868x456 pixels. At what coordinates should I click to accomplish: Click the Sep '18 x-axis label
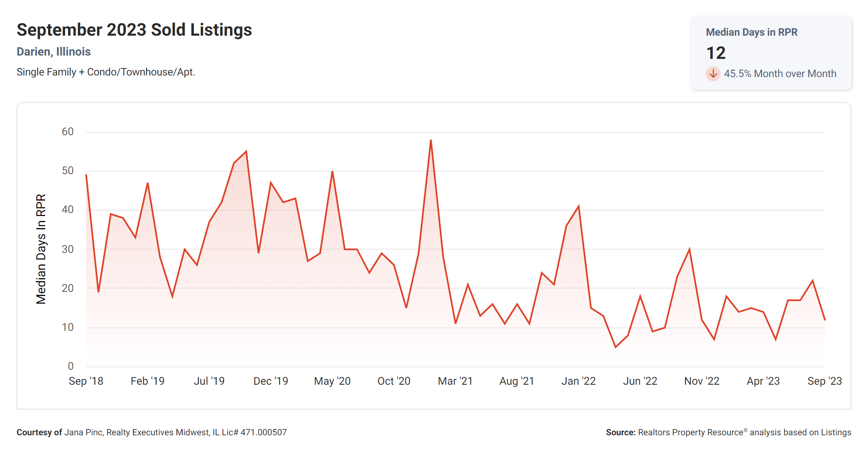tap(86, 381)
